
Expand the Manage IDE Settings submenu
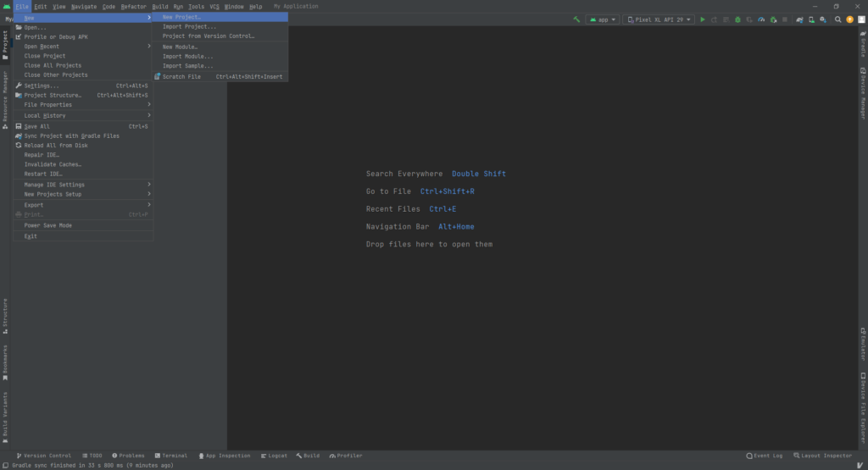(x=83, y=185)
